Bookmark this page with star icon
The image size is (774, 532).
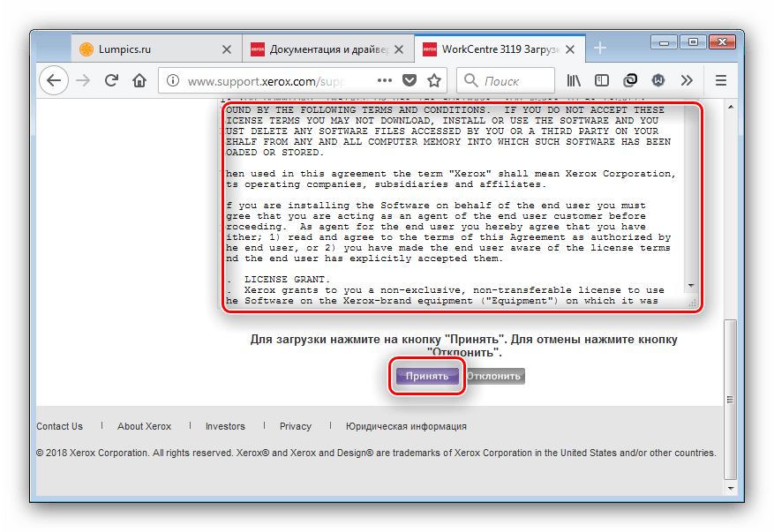433,80
